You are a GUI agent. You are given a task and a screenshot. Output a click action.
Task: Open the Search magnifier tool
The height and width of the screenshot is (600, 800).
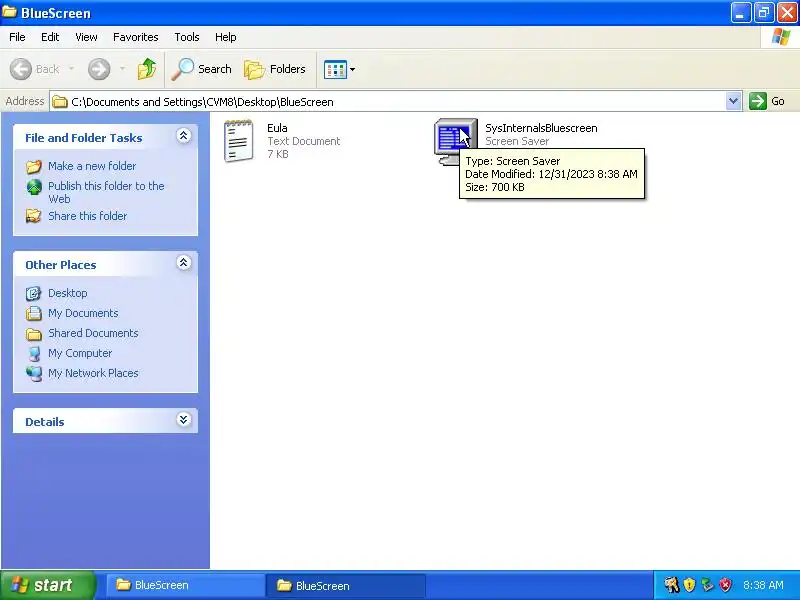point(202,69)
